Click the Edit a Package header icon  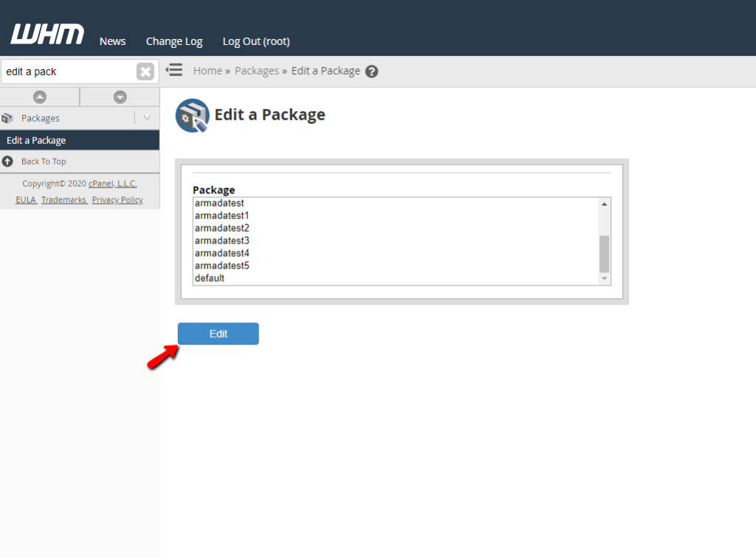coord(193,116)
